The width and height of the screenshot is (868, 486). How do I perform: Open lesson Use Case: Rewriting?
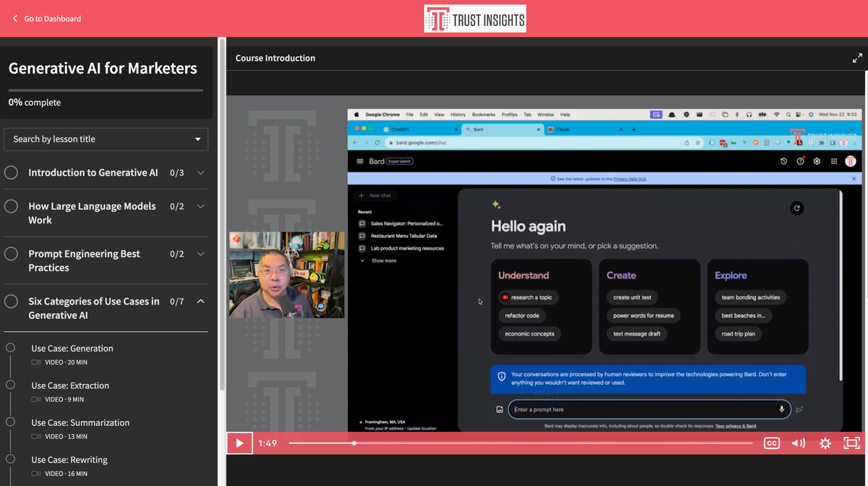coord(69,459)
